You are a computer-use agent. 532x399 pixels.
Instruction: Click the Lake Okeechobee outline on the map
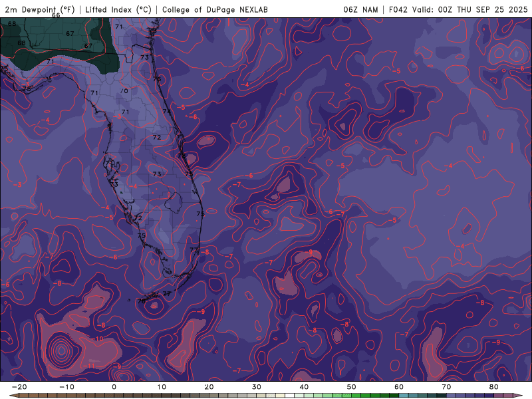click(174, 203)
